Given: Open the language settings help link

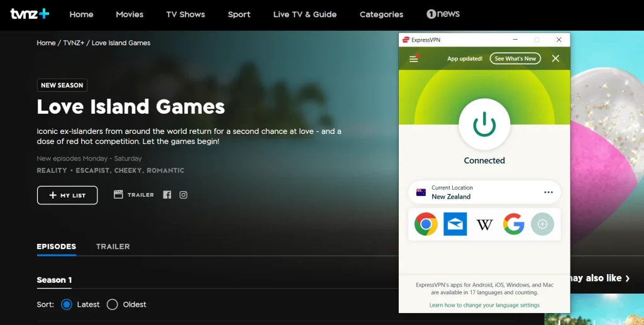Looking at the screenshot, I should (x=484, y=306).
